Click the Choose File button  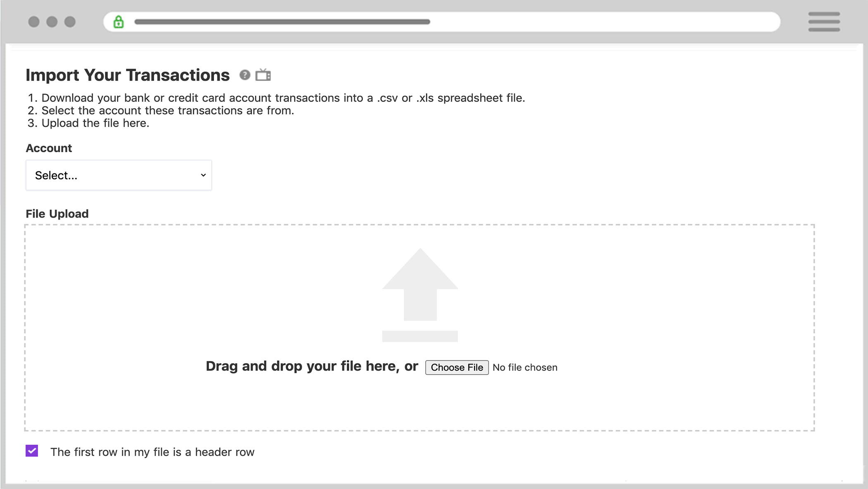point(457,367)
